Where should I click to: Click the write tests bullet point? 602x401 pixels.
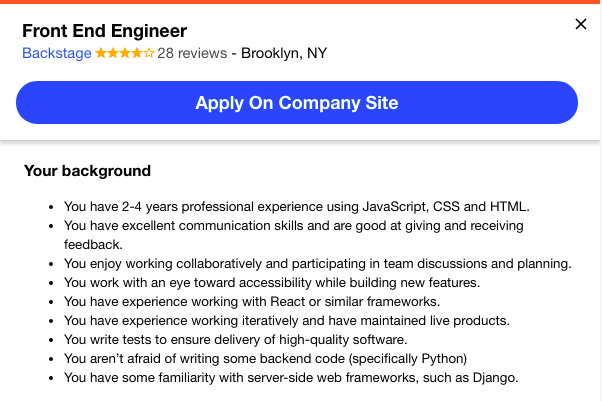[x=235, y=340]
